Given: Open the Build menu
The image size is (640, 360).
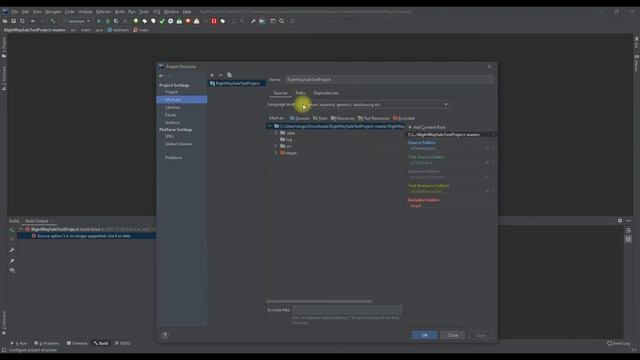Looking at the screenshot, I should point(120,12).
